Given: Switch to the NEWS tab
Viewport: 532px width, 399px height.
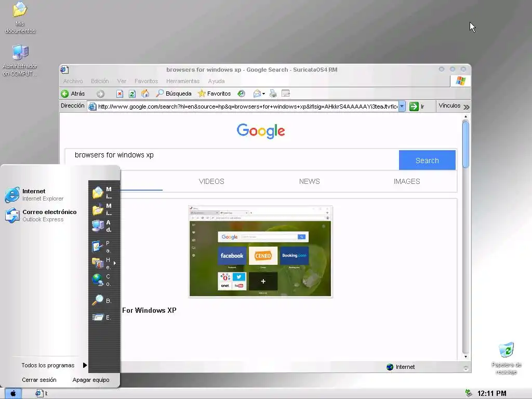Looking at the screenshot, I should tap(310, 181).
